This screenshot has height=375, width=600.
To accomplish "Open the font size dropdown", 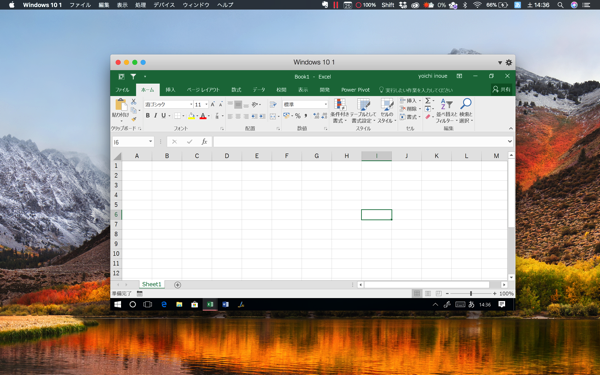I will click(206, 104).
